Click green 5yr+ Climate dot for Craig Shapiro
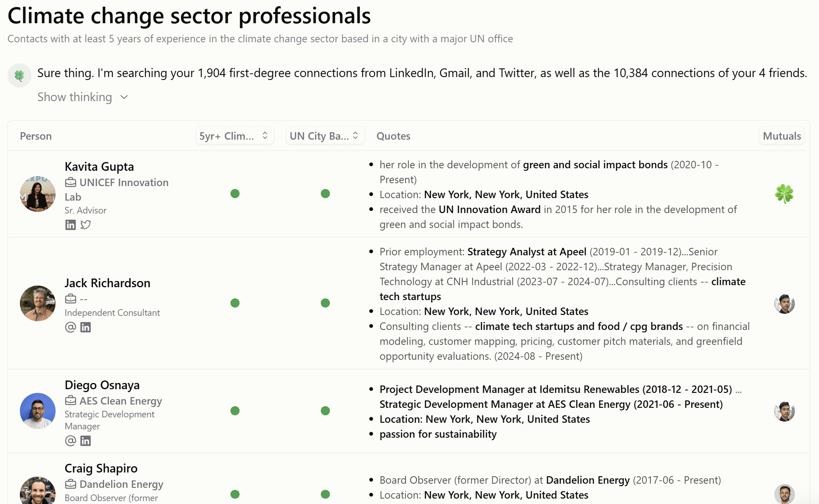819x504 pixels. [235, 494]
